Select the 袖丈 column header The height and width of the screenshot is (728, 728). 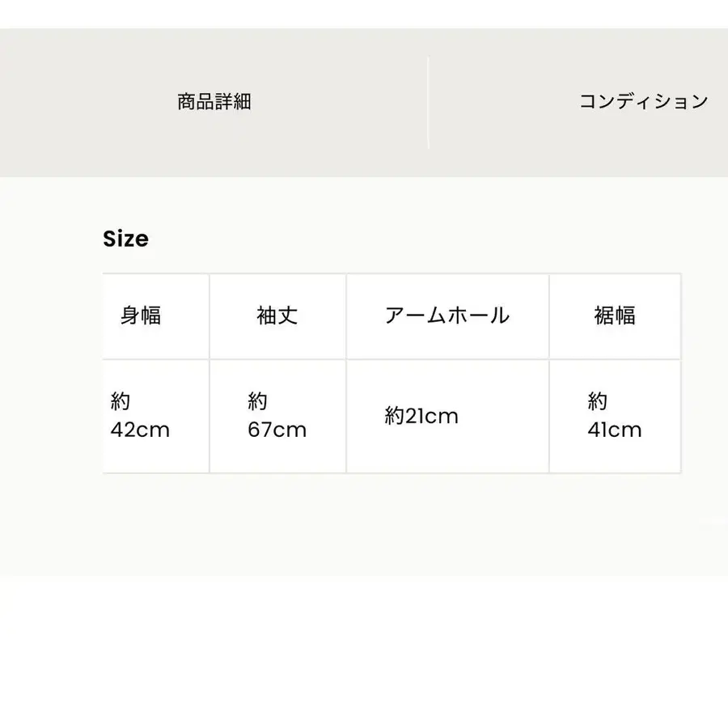tap(277, 315)
